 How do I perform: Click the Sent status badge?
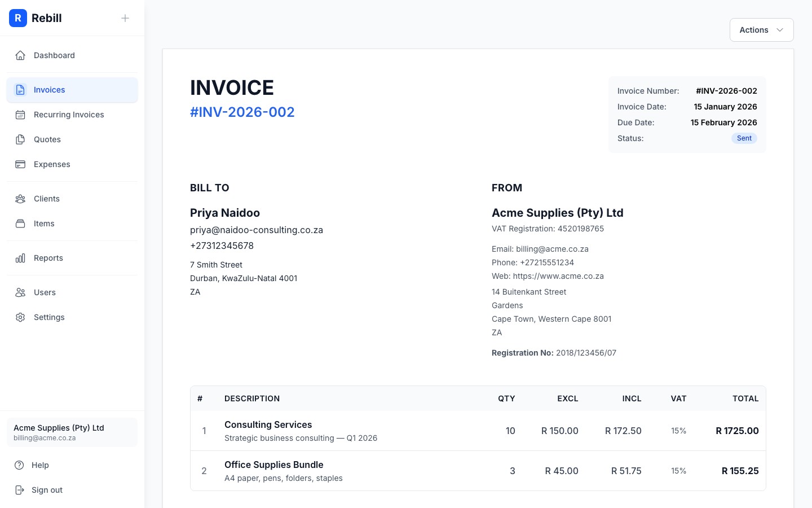pyautogui.click(x=744, y=138)
